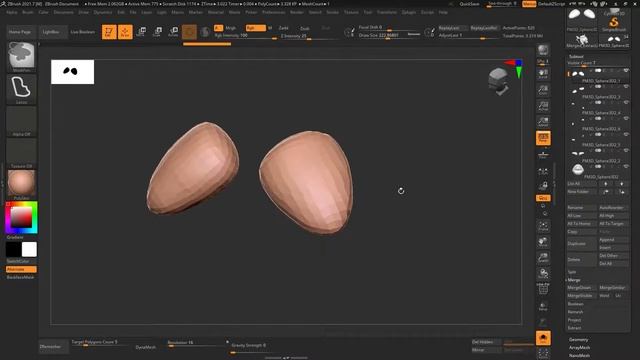This screenshot has width=640, height=360.
Task: Select the PM3D_Sphere3D2_4 subtool row
Action: (x=599, y=108)
